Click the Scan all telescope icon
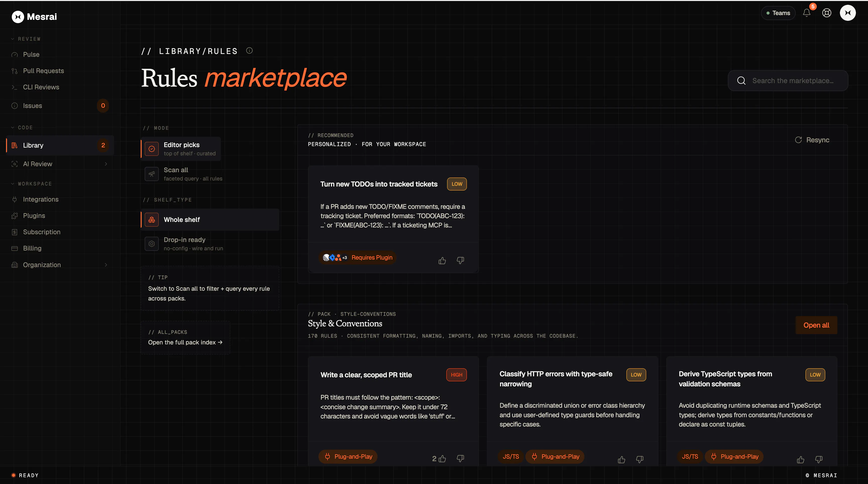The image size is (868, 484). [x=152, y=174]
